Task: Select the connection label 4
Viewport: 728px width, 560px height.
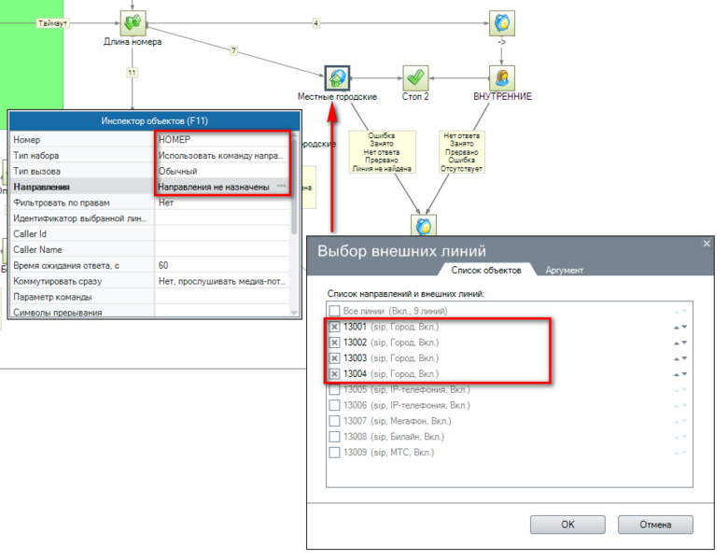Action: pyautogui.click(x=316, y=22)
